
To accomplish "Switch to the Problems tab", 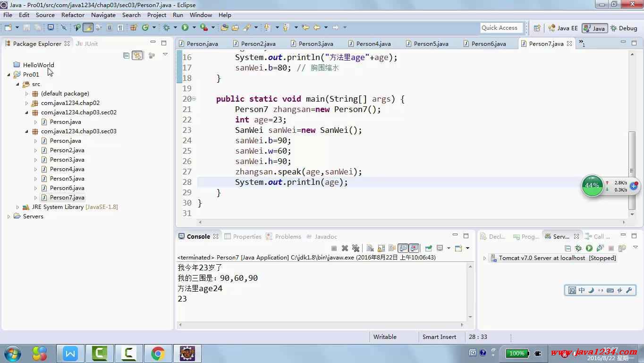I will click(x=283, y=236).
